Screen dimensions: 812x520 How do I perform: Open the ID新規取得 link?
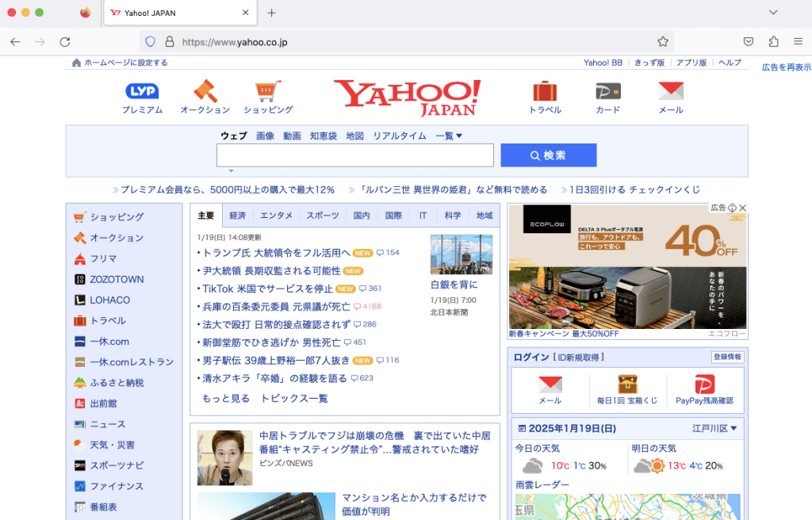point(577,357)
